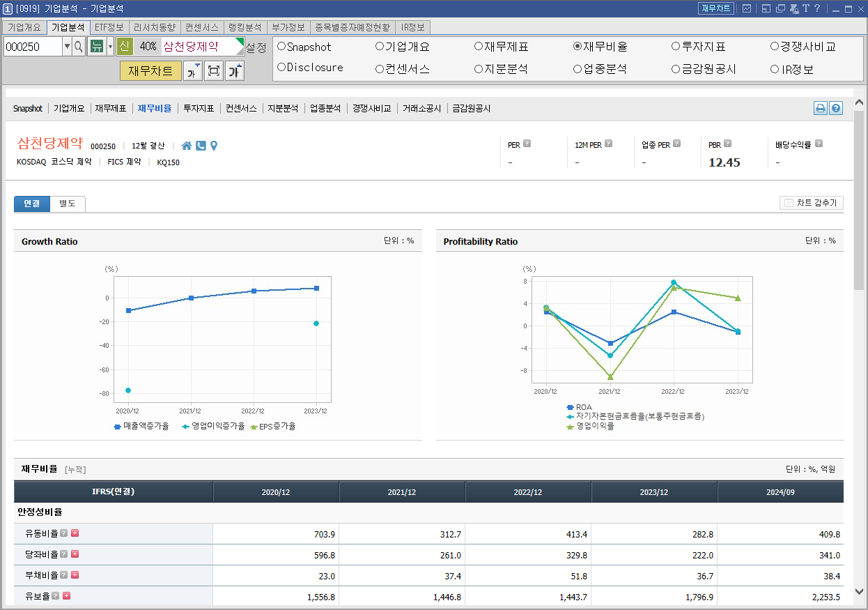This screenshot has height=610, width=868.
Task: Click the stock code input field 000250
Action: click(33, 47)
